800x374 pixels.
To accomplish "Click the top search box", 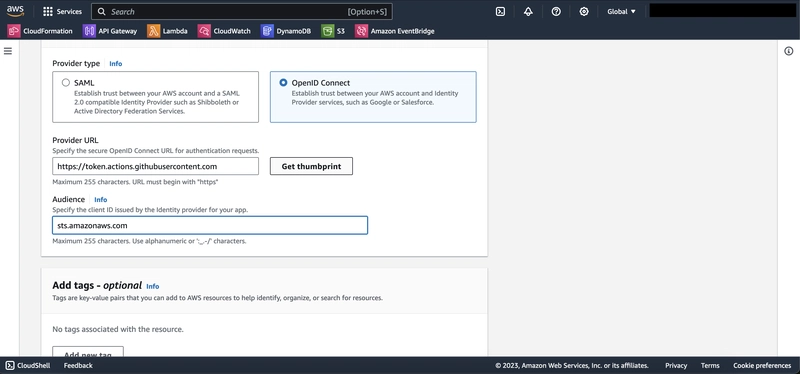I will (242, 11).
